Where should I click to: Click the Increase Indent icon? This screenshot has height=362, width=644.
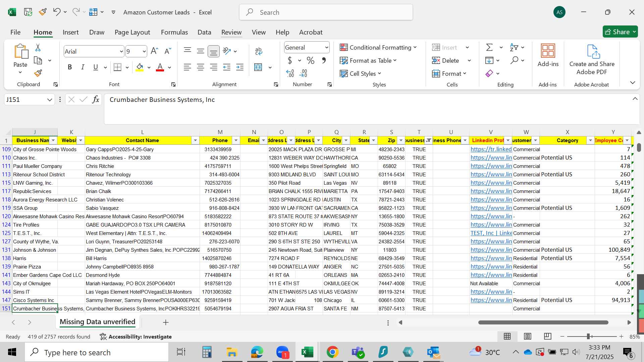[x=240, y=67]
